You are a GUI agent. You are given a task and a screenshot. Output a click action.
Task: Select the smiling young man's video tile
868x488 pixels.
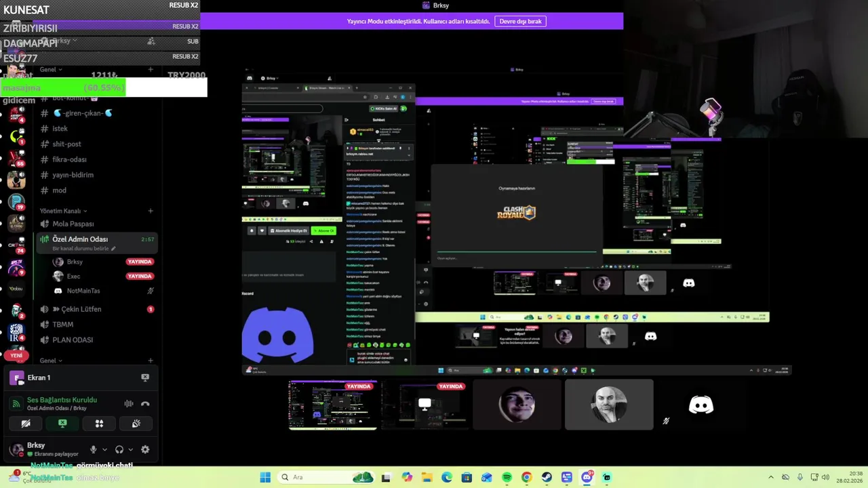[517, 405]
